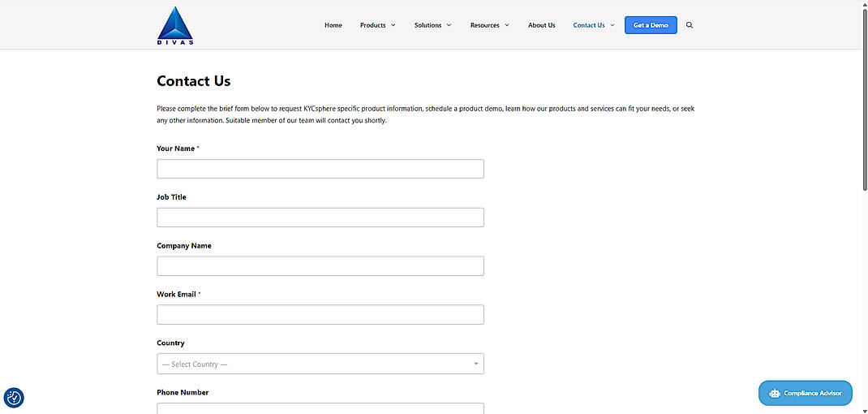Go to the Home page
868x414 pixels.
333,25
